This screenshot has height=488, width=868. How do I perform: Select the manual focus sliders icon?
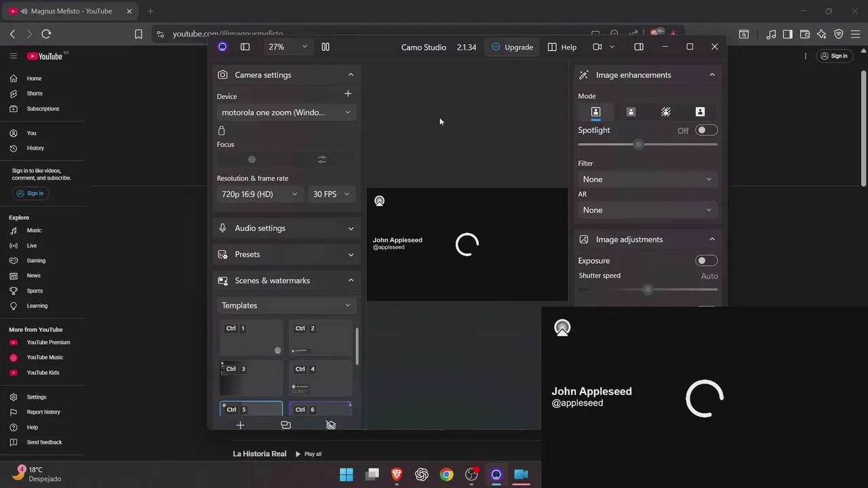pyautogui.click(x=322, y=159)
